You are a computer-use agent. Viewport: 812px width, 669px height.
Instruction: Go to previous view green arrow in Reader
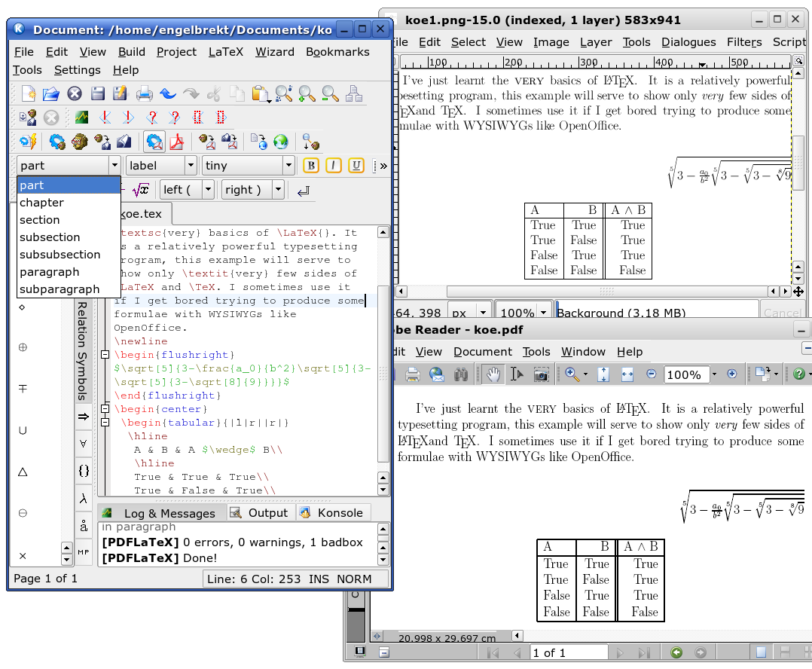pyautogui.click(x=676, y=652)
